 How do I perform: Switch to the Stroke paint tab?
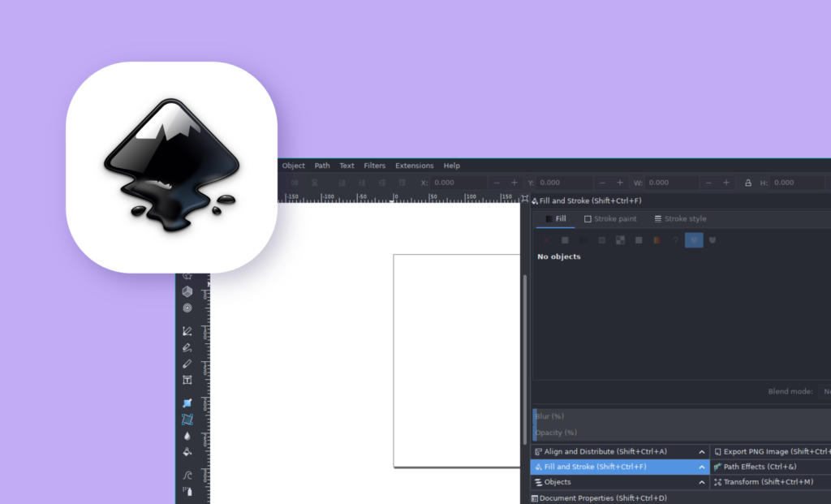point(610,219)
